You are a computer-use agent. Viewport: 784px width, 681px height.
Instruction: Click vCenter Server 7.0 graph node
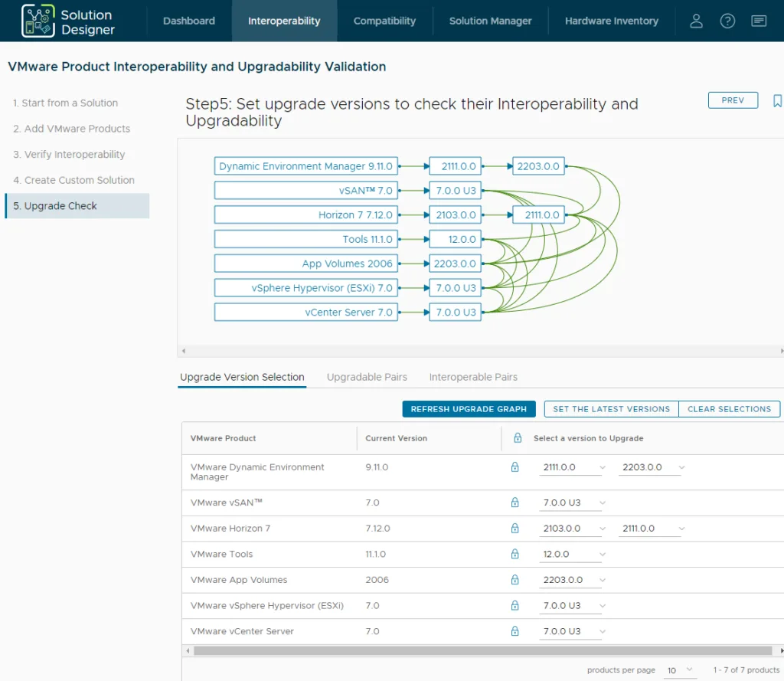pos(306,313)
